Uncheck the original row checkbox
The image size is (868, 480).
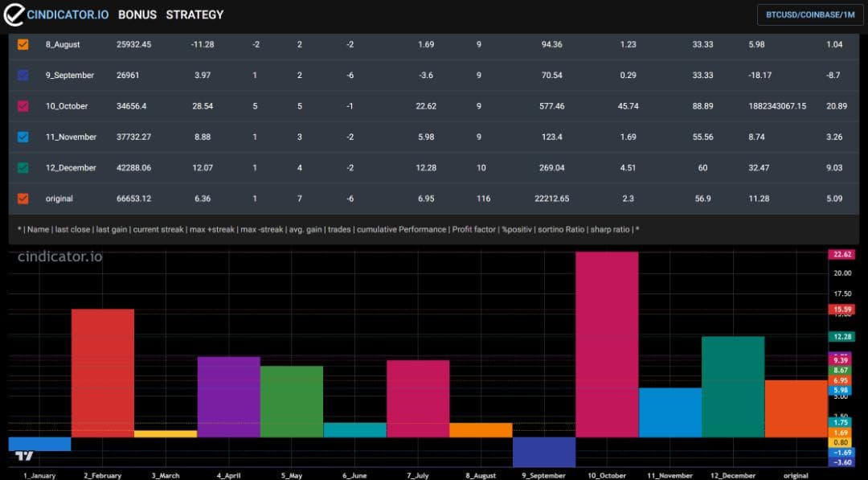click(23, 199)
